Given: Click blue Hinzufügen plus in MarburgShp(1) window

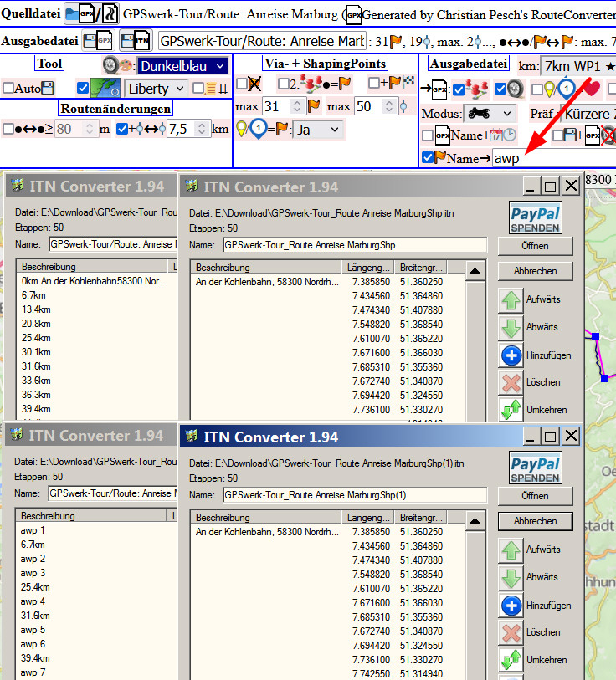Looking at the screenshot, I should point(511,605).
